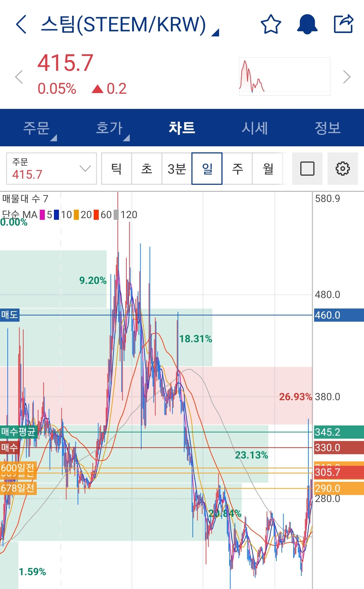Share chart using the share icon
Screen dimensions: 364x589
(x=343, y=24)
